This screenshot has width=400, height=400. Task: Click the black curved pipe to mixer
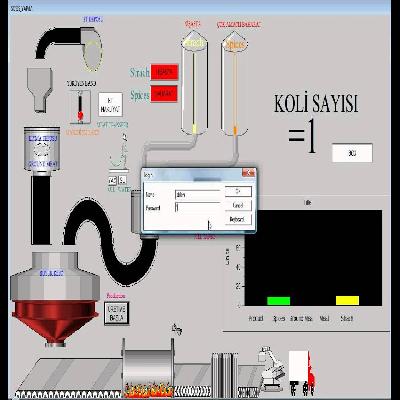[110, 242]
